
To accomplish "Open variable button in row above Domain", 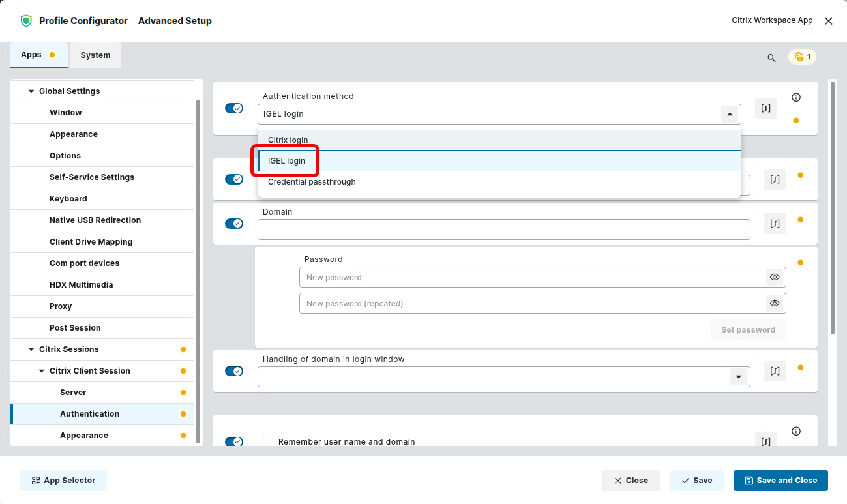I will tap(775, 179).
